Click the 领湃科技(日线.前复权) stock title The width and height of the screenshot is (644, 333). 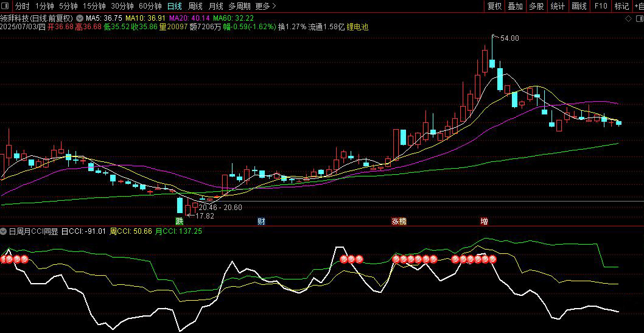click(x=37, y=18)
